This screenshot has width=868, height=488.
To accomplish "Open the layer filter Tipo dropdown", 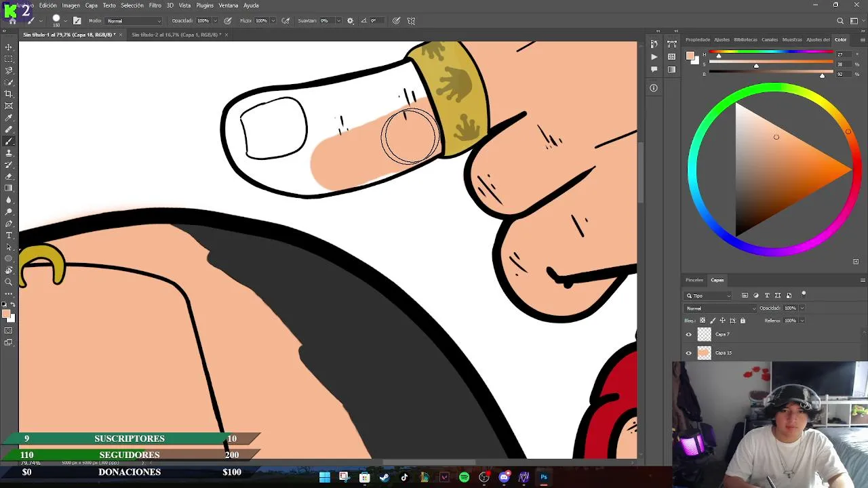I will point(708,296).
